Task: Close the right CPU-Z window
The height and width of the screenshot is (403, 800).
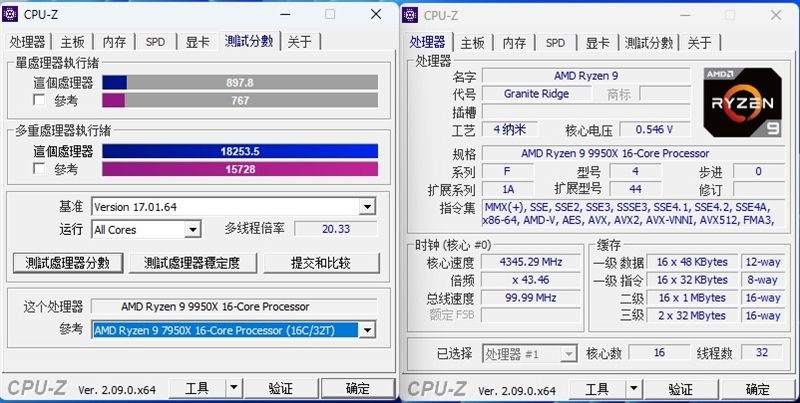Action: pyautogui.click(x=776, y=15)
